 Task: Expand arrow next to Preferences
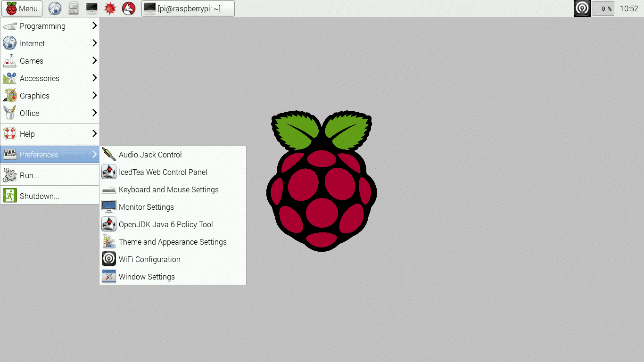(94, 155)
